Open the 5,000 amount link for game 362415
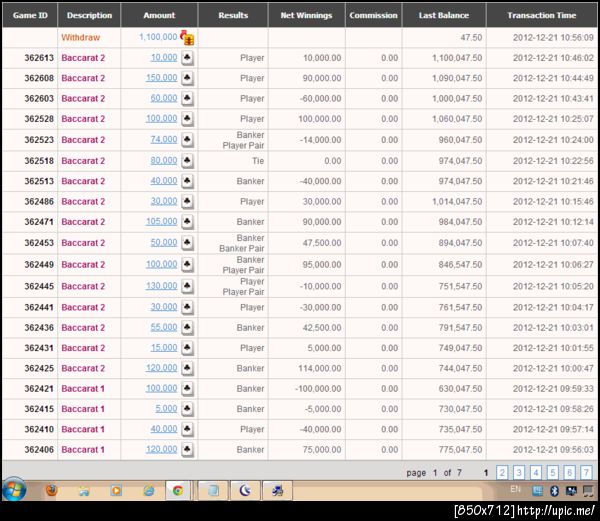600x521 pixels. pyautogui.click(x=166, y=408)
